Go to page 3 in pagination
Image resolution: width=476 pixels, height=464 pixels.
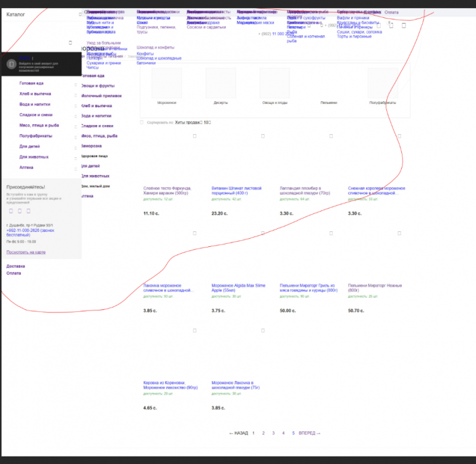pos(273,433)
